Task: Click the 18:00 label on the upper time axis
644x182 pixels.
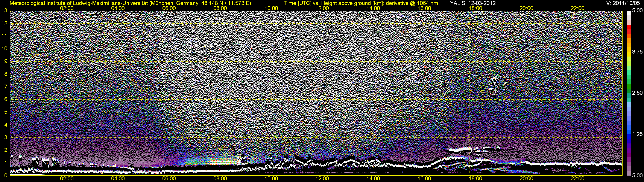Action: click(x=475, y=8)
